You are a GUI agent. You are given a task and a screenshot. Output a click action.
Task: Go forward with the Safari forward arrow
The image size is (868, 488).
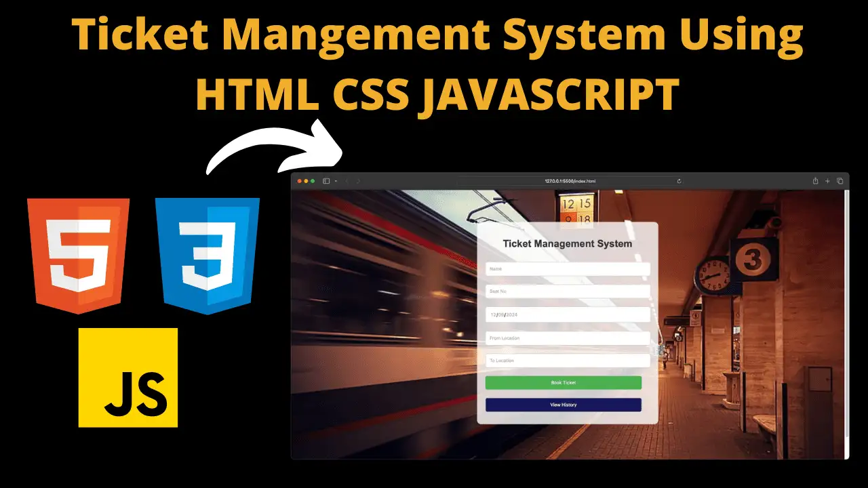(359, 181)
